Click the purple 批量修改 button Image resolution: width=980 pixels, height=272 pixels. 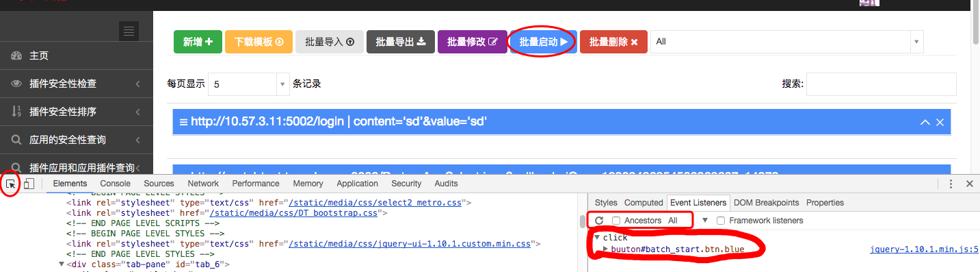(473, 42)
